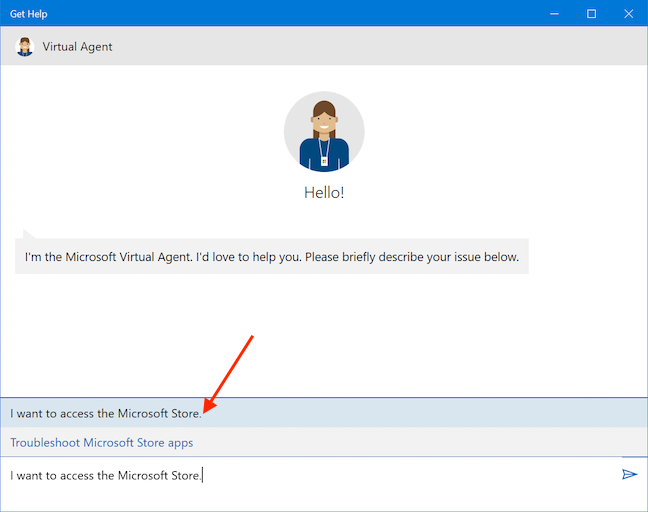Close the Get Help window

626,14
